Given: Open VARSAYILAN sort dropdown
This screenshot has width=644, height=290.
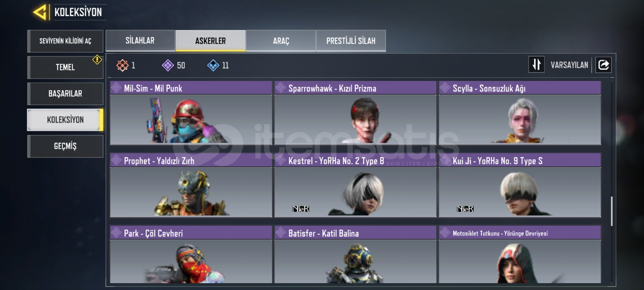Looking at the screenshot, I should click(x=569, y=65).
